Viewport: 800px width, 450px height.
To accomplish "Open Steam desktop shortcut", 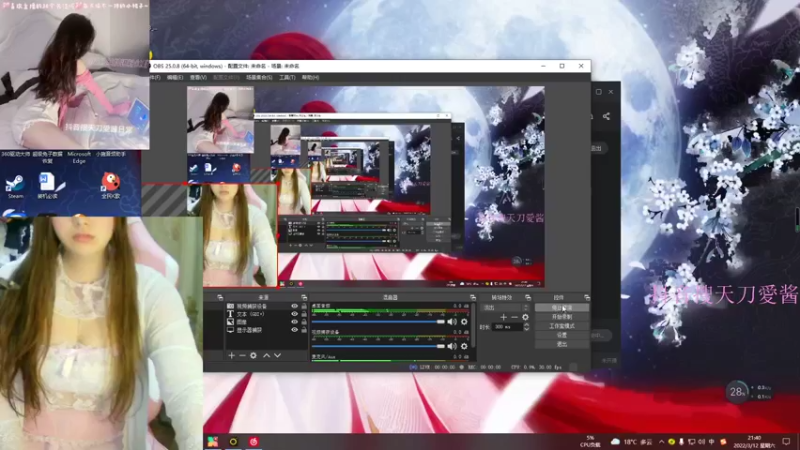I will 15,186.
